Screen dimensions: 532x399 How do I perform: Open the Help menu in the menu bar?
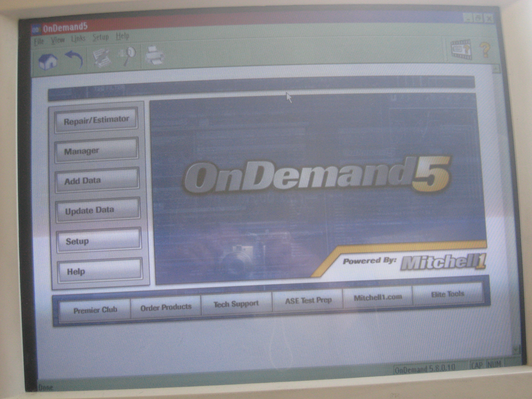123,36
